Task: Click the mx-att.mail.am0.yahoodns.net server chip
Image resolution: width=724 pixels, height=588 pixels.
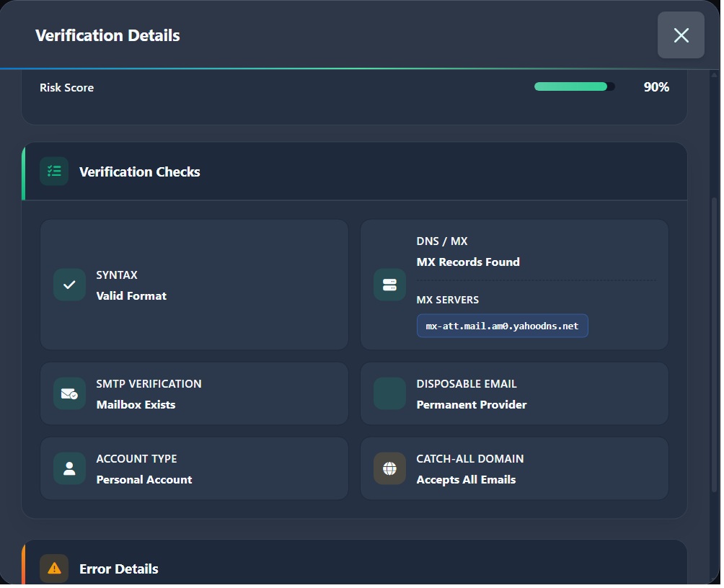Action: [x=504, y=327]
